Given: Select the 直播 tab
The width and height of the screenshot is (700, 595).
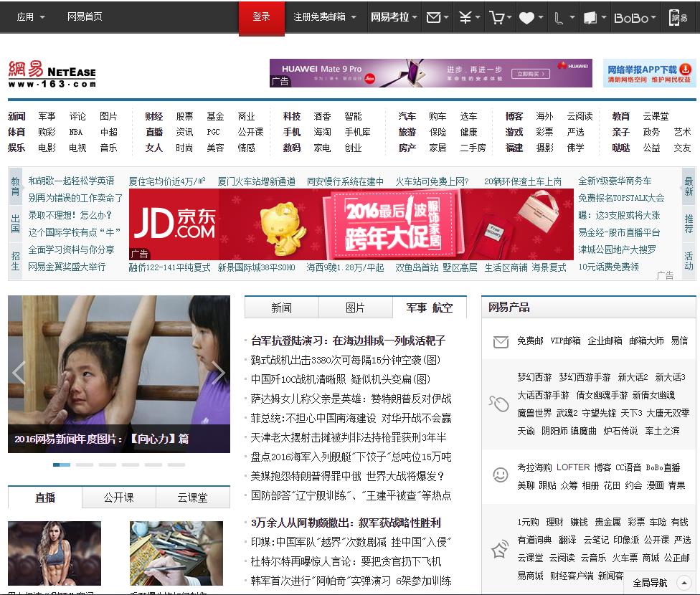Looking at the screenshot, I should pyautogui.click(x=45, y=498).
